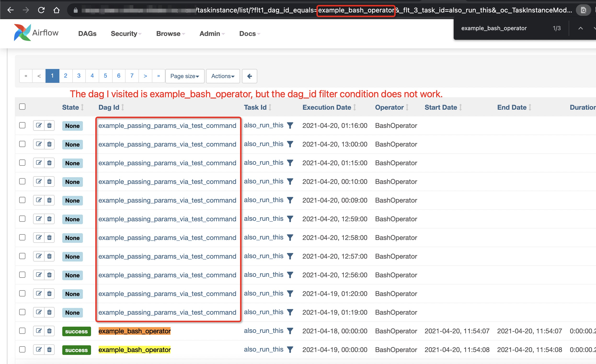Expand the Actions dropdown

coord(223,76)
